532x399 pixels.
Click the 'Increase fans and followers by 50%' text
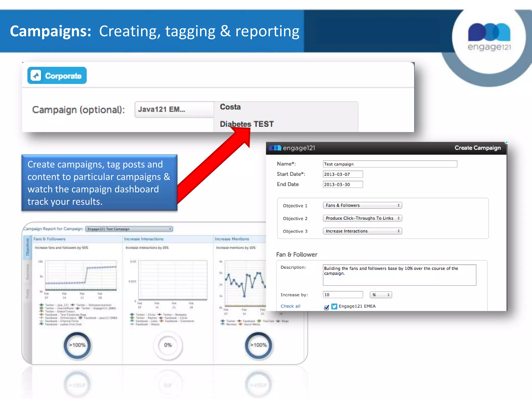click(62, 248)
